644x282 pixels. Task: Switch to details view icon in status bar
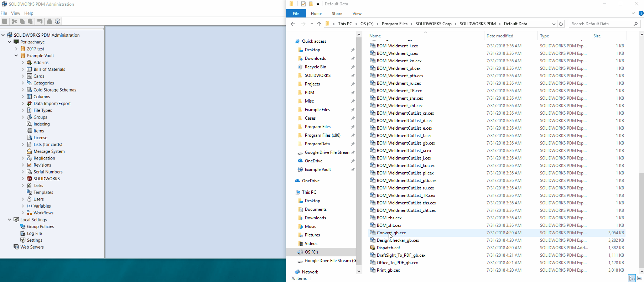click(x=632, y=278)
